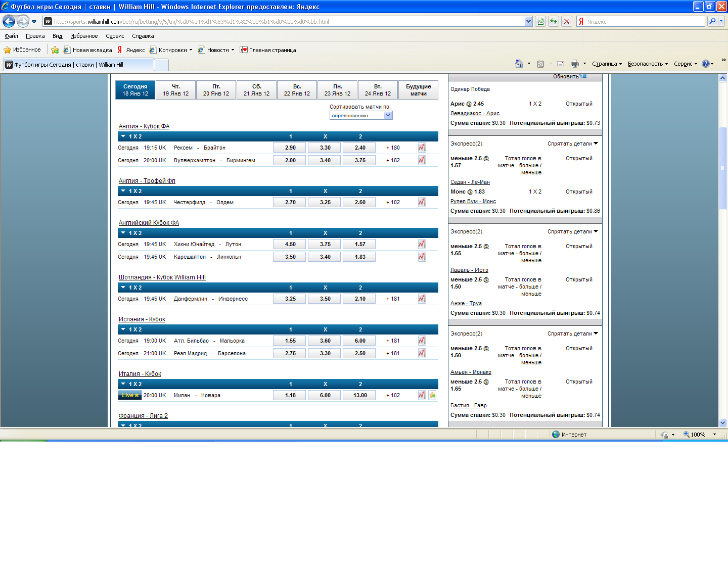Select the 'Сб. 21 Янв 12' date tab
This screenshot has width=728, height=573.
(256, 90)
